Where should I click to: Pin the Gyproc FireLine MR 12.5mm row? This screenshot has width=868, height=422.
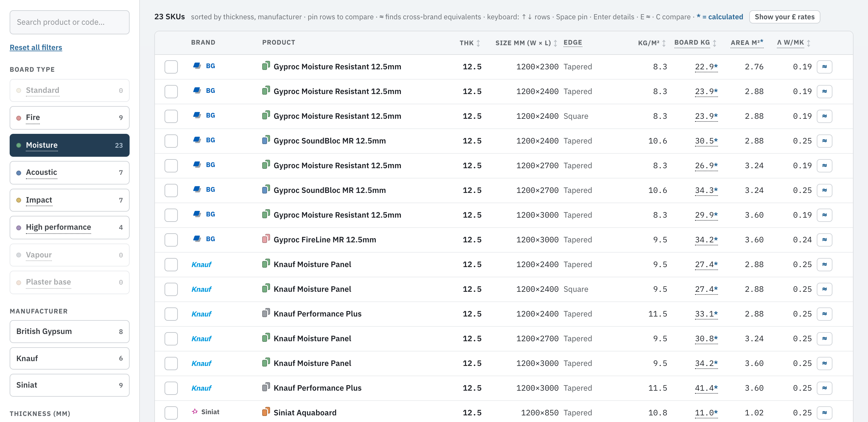pyautogui.click(x=171, y=240)
